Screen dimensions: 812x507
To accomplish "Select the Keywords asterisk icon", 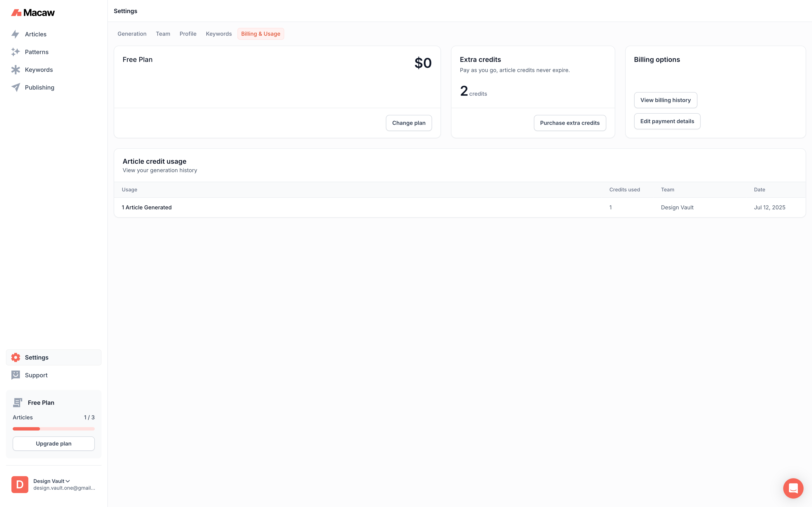I will [15, 70].
